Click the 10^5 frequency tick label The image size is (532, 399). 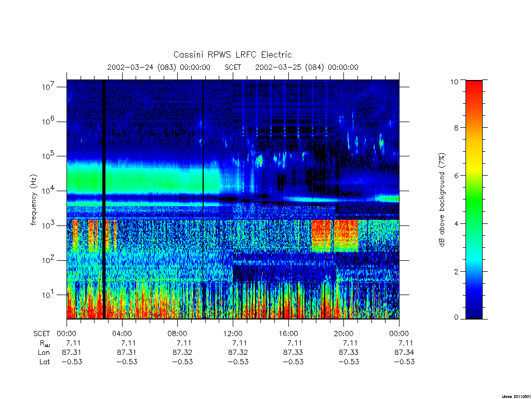(47, 156)
